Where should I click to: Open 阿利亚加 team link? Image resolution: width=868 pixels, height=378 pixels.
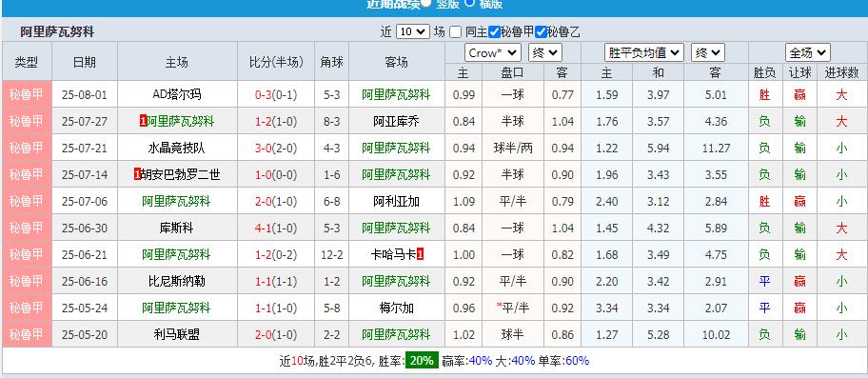point(396,201)
